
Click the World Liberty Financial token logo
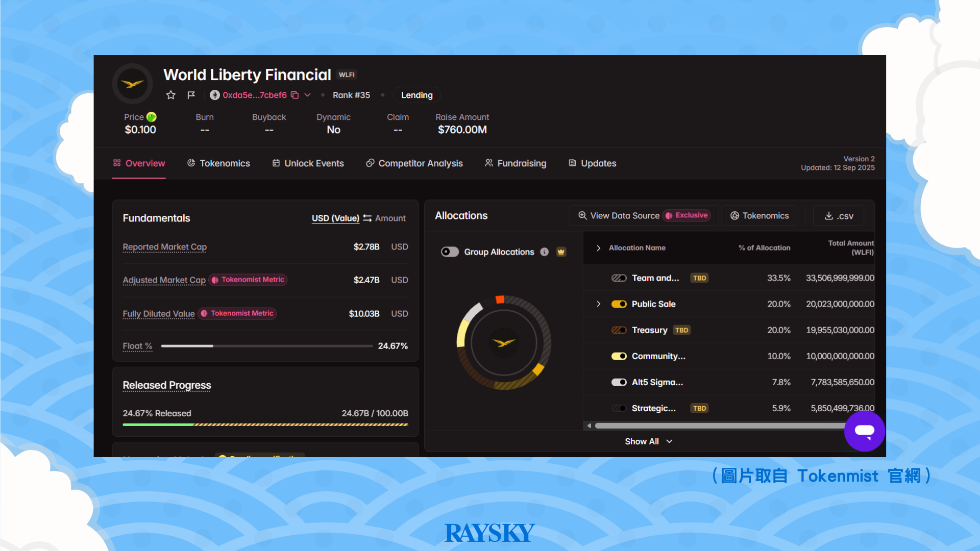(x=132, y=84)
